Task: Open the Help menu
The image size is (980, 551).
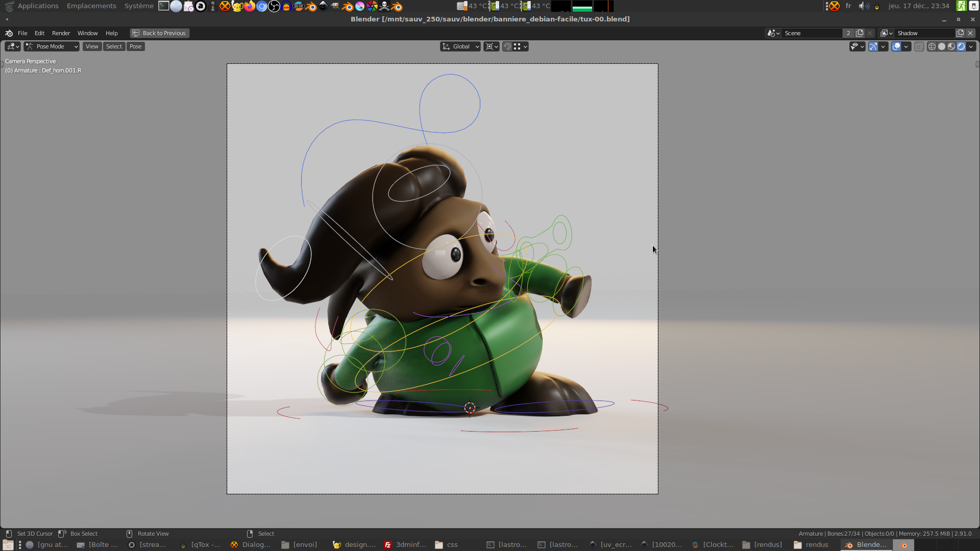Action: pyautogui.click(x=111, y=33)
